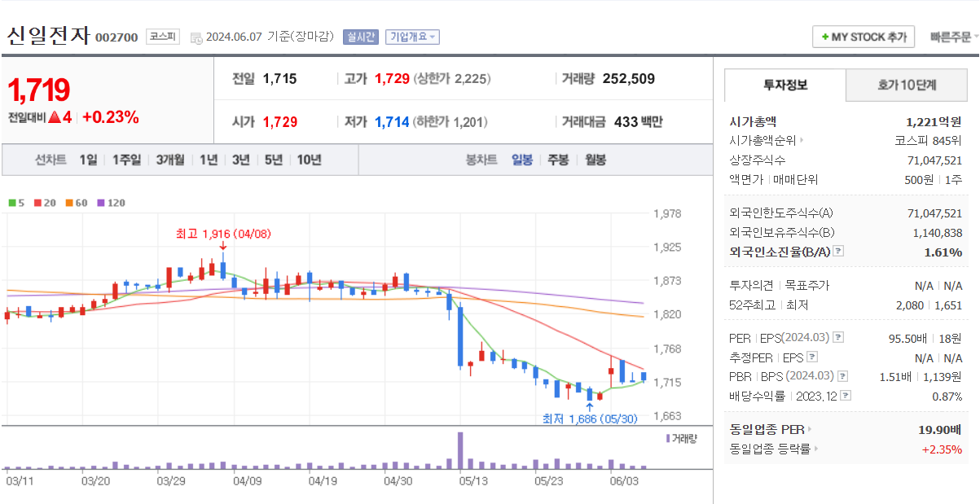Click the 거래량 purple legend marker

(x=668, y=439)
